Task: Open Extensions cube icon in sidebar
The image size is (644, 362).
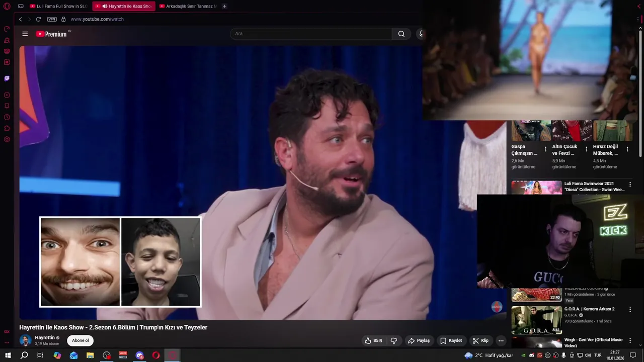Action: pos(7,128)
